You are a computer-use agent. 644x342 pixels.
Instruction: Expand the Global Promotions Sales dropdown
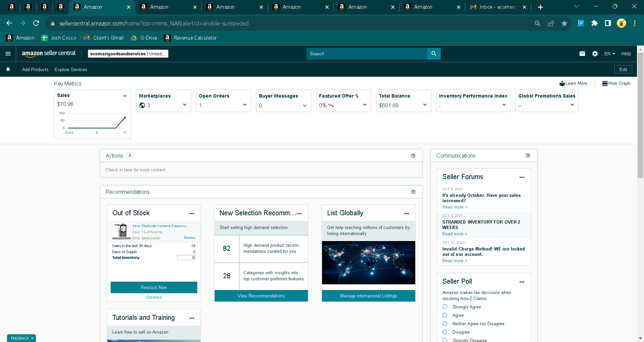tap(572, 105)
